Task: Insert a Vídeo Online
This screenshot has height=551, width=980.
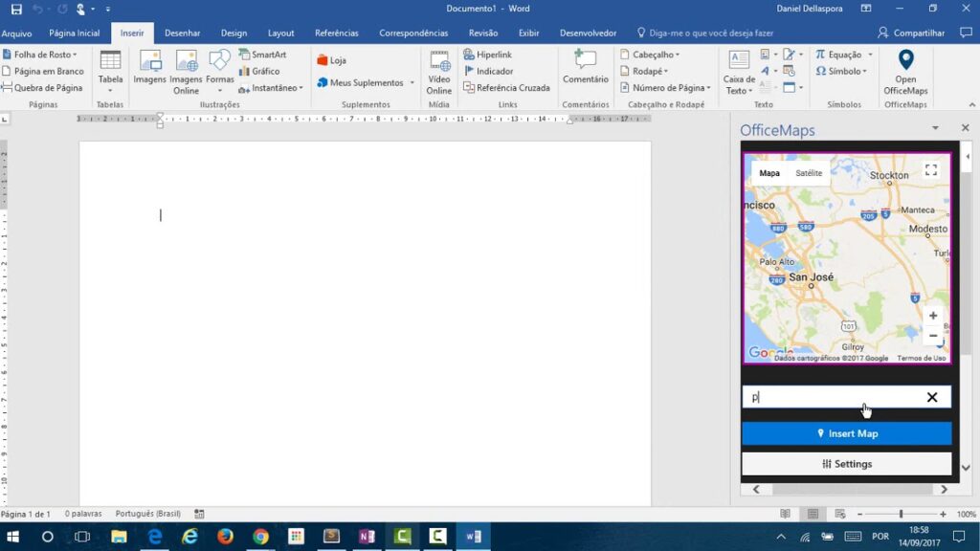Action: tap(438, 73)
